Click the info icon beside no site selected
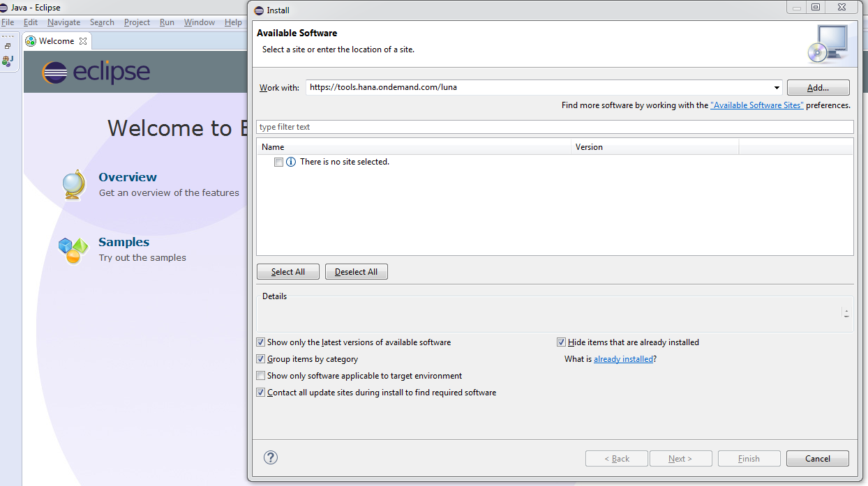868x486 pixels. (291, 162)
